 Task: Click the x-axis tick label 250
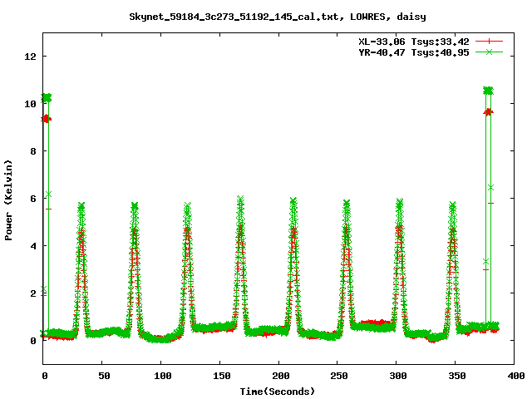339,376
